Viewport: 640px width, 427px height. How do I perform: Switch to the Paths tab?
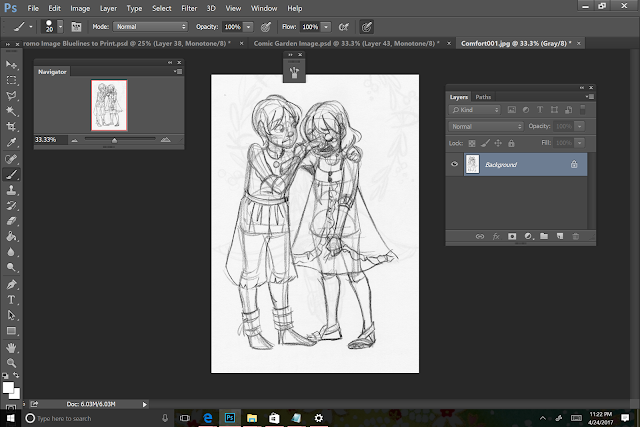click(x=484, y=97)
